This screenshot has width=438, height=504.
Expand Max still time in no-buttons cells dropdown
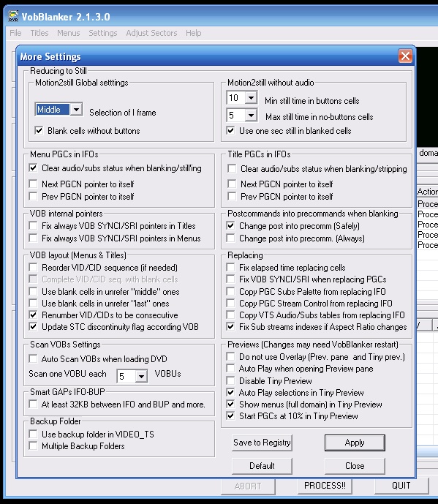click(251, 115)
